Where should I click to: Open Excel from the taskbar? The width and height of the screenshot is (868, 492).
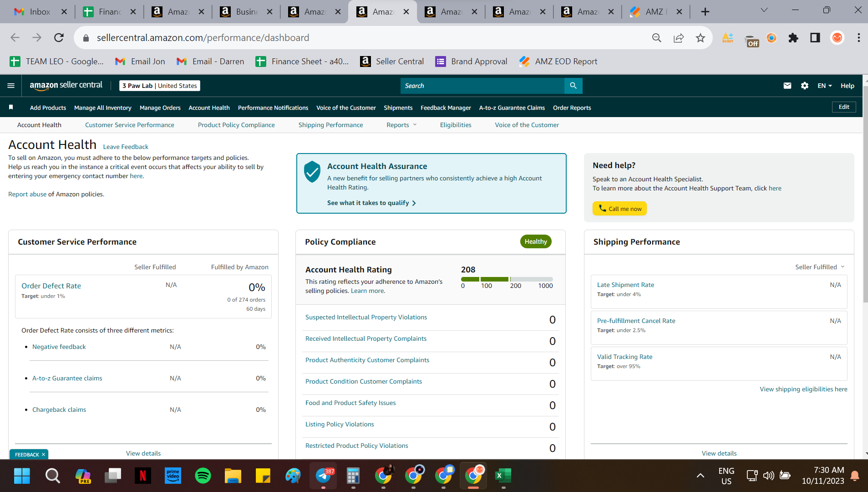tap(503, 476)
